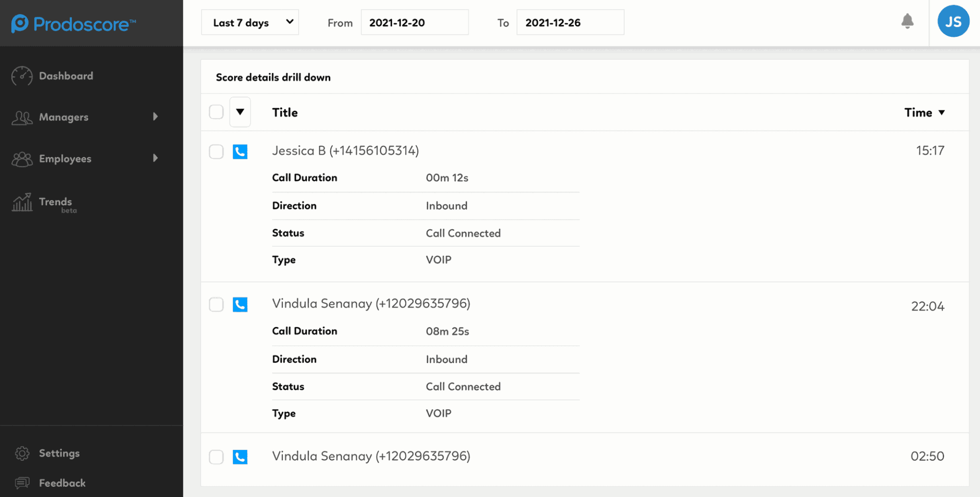Toggle the select-all checkbox in header
This screenshot has width=980, height=497.
pyautogui.click(x=216, y=112)
